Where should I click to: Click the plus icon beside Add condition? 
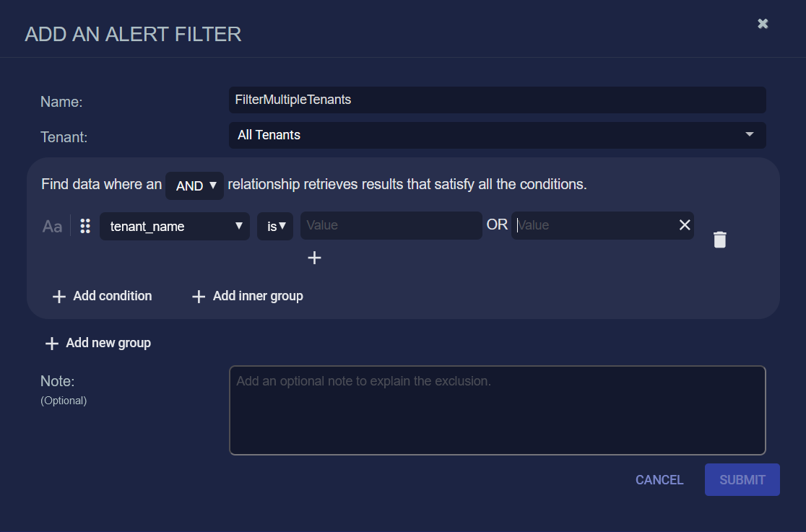pos(58,296)
